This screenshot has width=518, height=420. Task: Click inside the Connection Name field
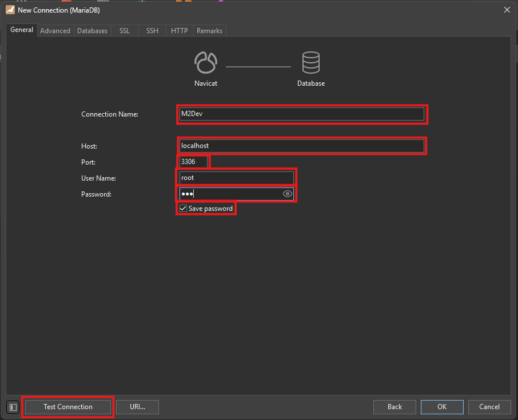coord(301,114)
